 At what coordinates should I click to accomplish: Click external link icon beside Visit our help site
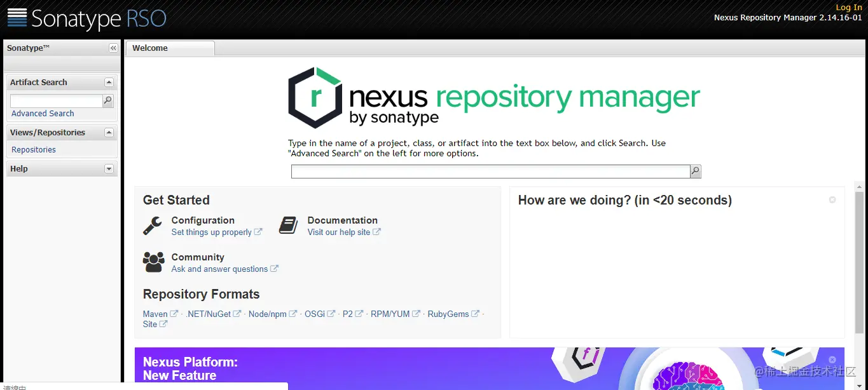[376, 232]
